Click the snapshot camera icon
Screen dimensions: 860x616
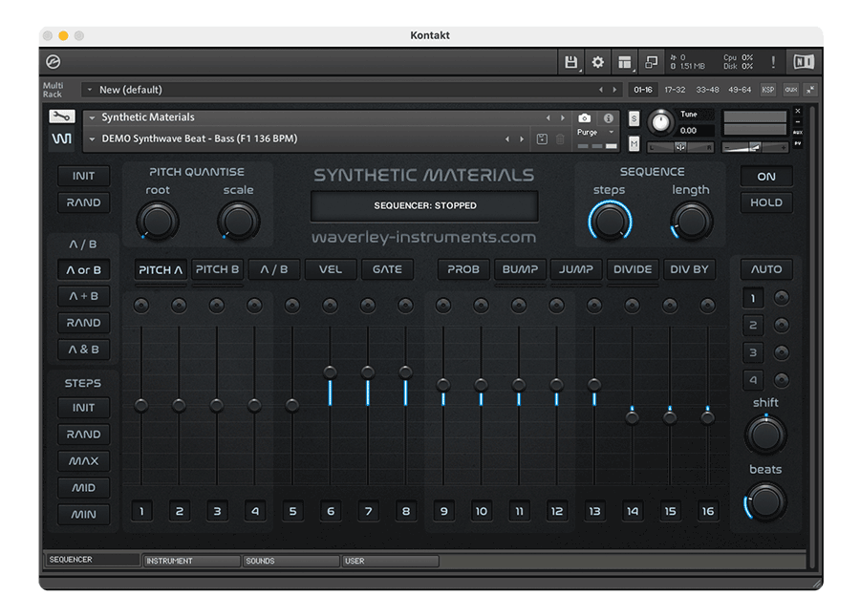point(585,117)
